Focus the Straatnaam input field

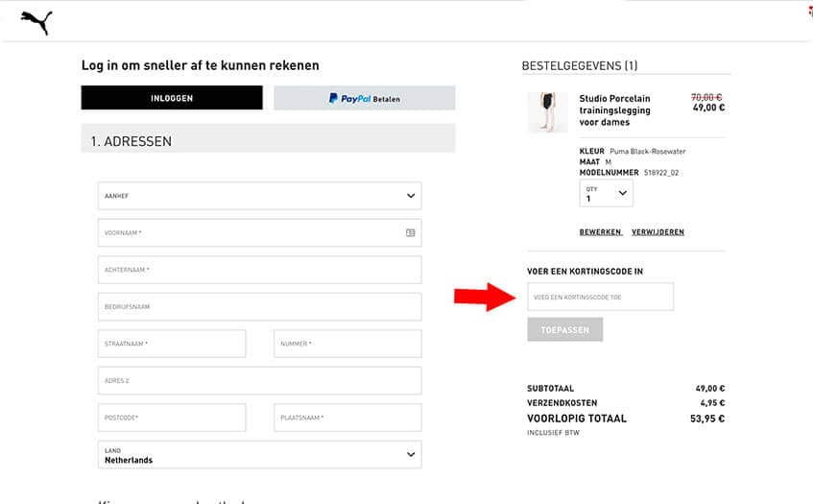(x=172, y=344)
